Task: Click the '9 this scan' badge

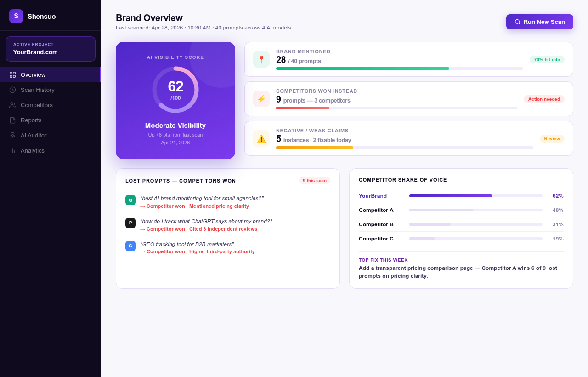Action: [x=314, y=180]
